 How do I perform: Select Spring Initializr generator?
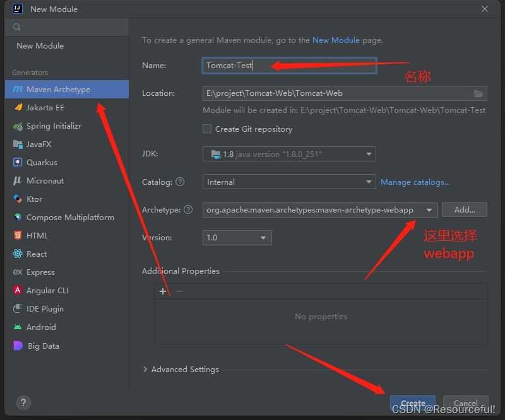coord(67,126)
